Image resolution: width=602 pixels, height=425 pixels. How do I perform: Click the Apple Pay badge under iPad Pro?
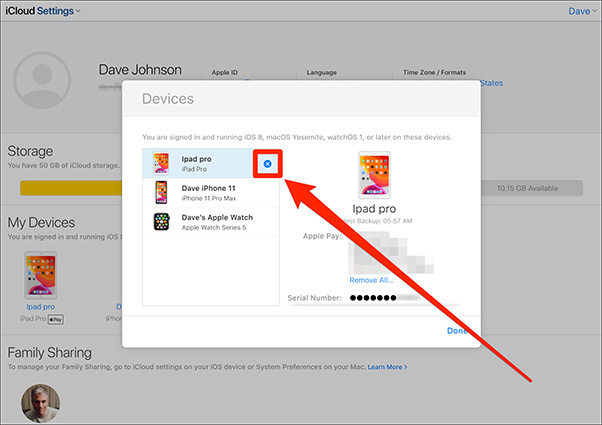56,319
